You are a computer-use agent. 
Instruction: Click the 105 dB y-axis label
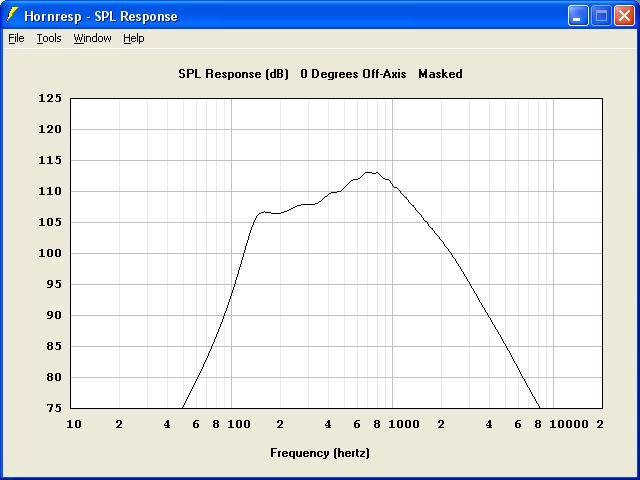(50, 222)
